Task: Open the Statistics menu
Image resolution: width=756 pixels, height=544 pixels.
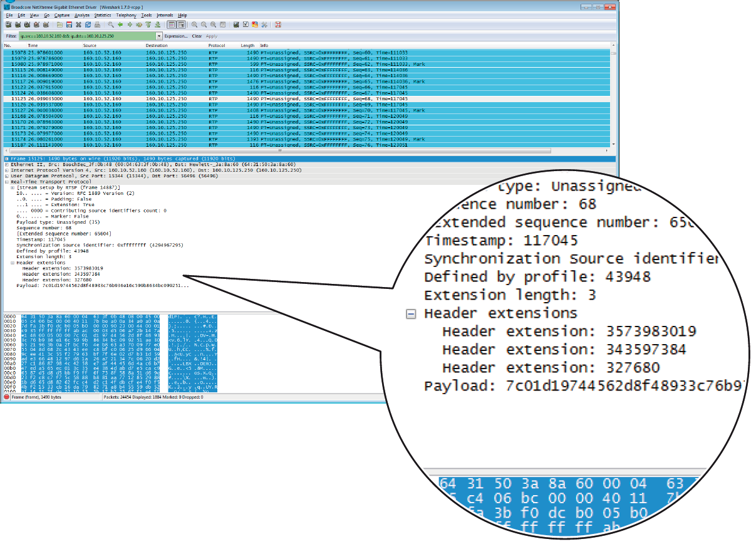Action: (x=103, y=14)
